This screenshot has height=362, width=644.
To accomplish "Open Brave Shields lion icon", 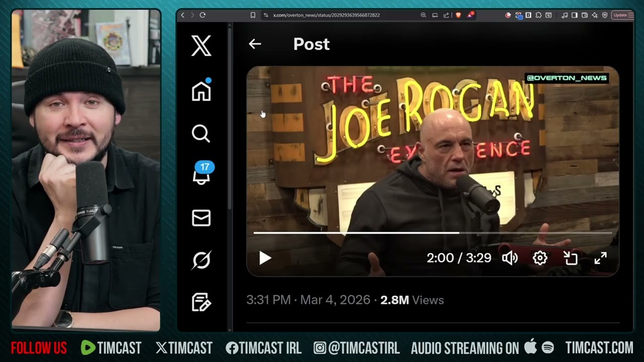I will 458,15.
